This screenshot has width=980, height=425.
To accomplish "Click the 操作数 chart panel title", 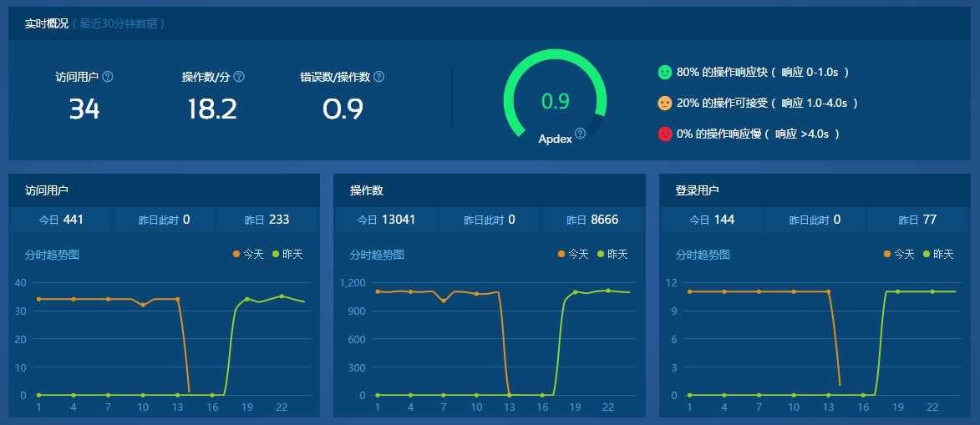I will pos(367,190).
